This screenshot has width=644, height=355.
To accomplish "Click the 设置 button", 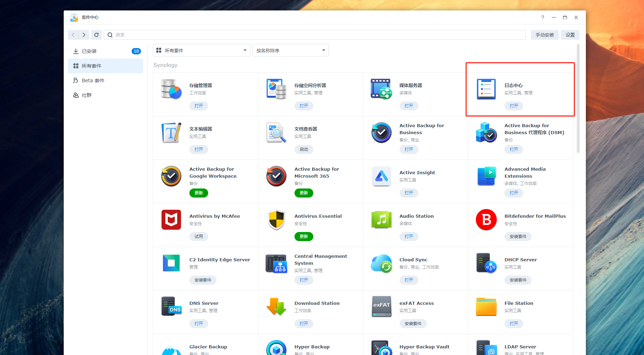I will point(570,35).
